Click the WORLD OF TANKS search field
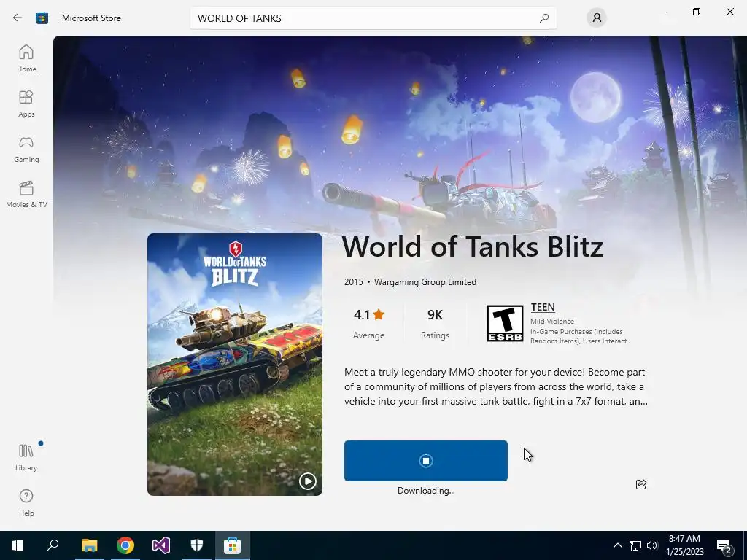The image size is (747, 560). coord(373,18)
